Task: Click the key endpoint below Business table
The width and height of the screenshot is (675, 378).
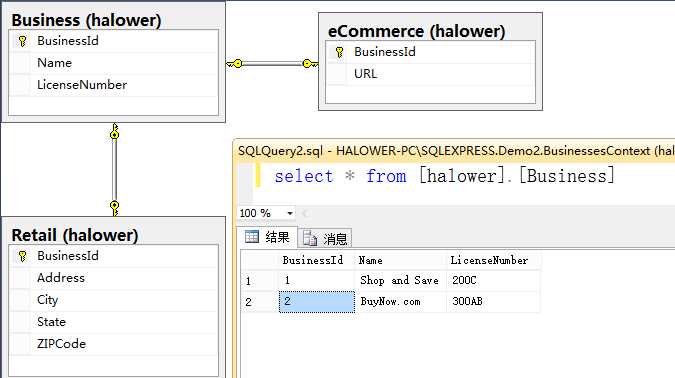Action: coord(114,131)
